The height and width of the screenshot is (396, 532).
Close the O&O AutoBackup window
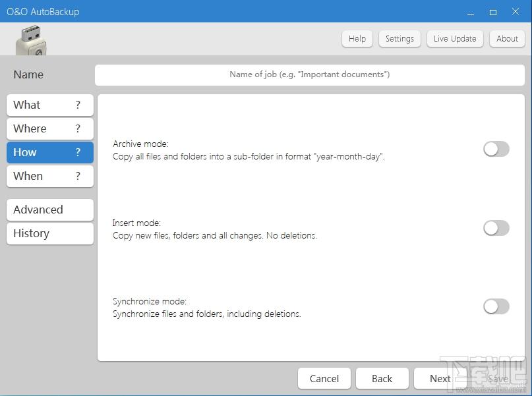(516, 11)
